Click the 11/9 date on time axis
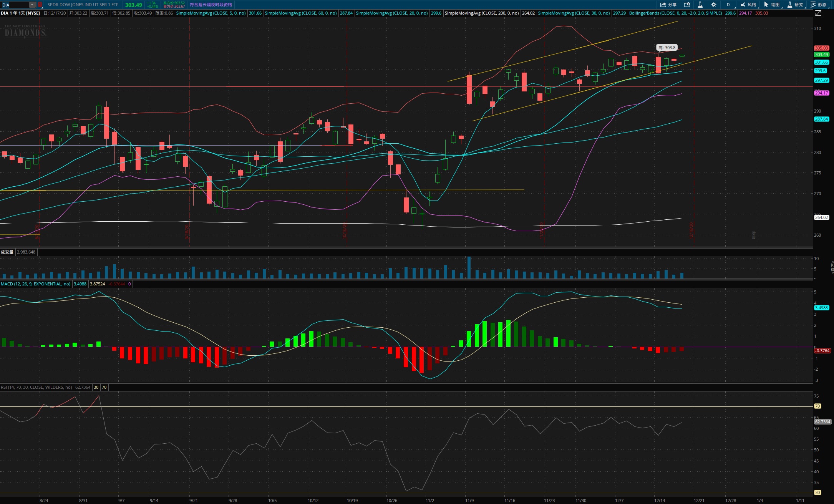 pyautogui.click(x=469, y=501)
